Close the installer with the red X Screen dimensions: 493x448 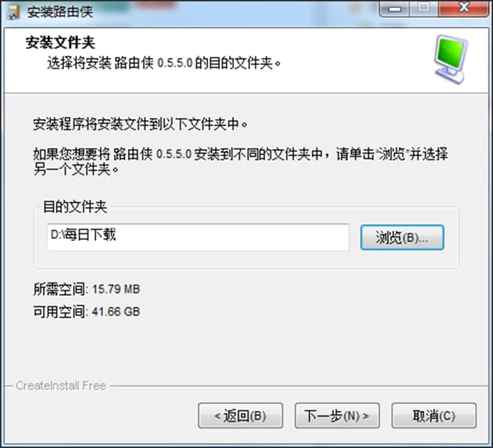[x=463, y=8]
